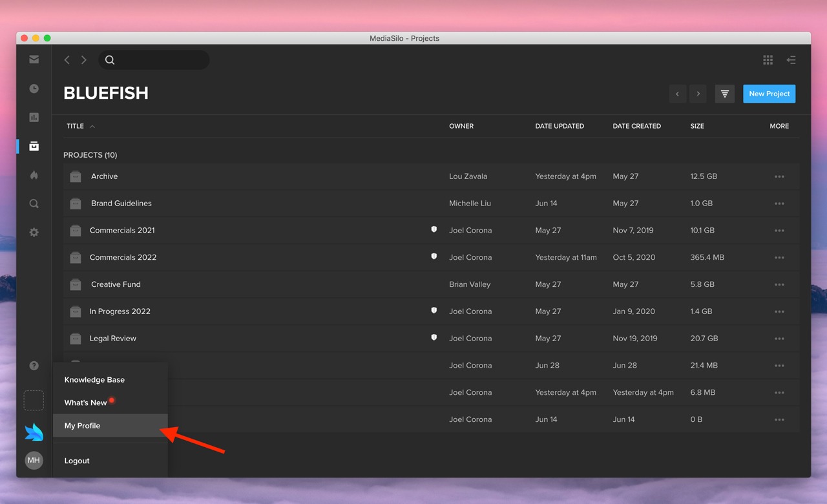Open more options for Archive project
Viewport: 827px width, 504px height.
coord(779,176)
